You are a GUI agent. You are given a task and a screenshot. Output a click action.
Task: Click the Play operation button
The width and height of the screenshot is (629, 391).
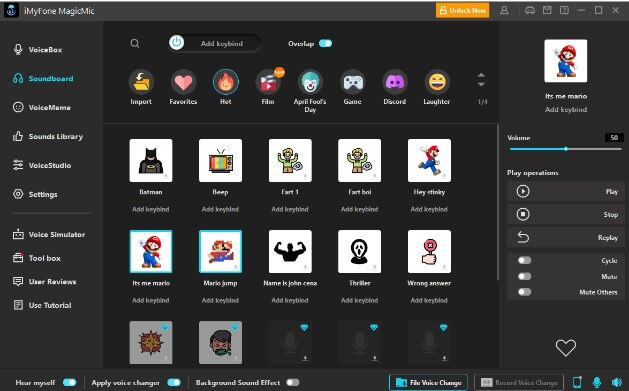(x=566, y=191)
